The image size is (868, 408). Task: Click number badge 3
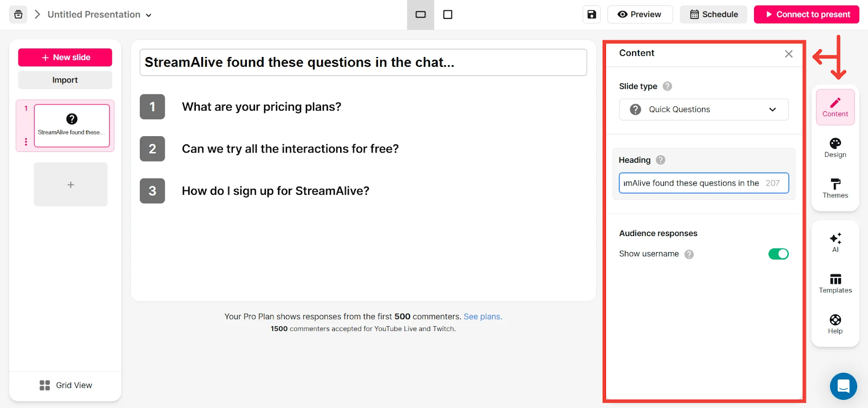point(152,191)
